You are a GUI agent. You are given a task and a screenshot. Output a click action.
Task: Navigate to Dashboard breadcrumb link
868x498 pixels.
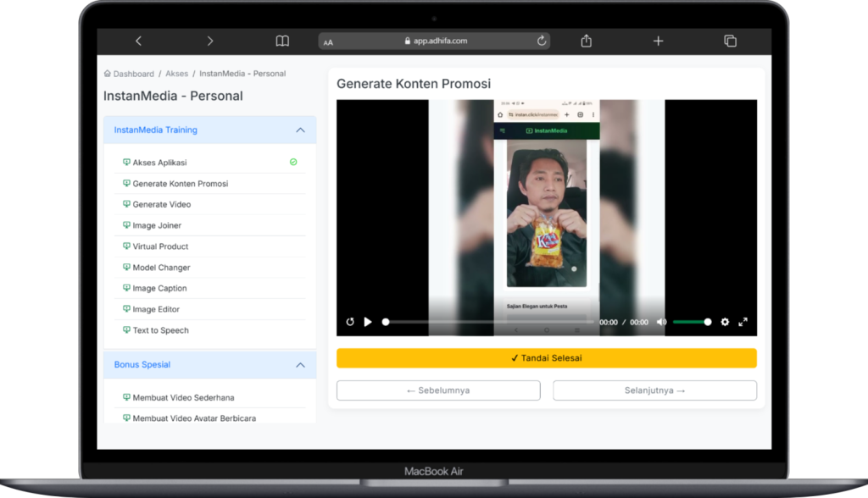[134, 74]
